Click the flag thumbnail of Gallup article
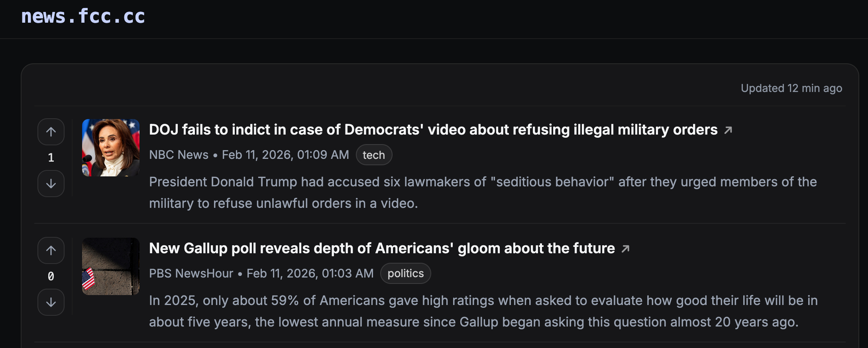868x348 pixels. point(111,266)
